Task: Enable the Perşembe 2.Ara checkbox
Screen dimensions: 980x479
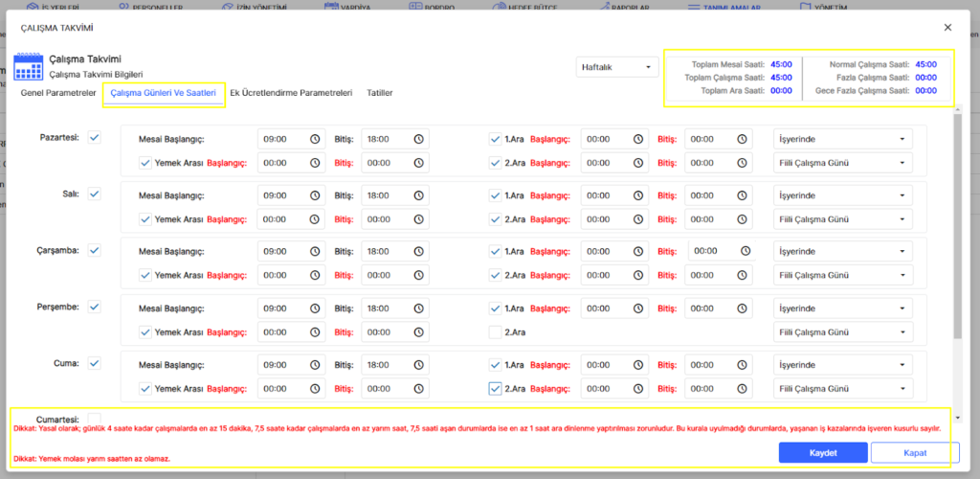Action: pyautogui.click(x=495, y=332)
